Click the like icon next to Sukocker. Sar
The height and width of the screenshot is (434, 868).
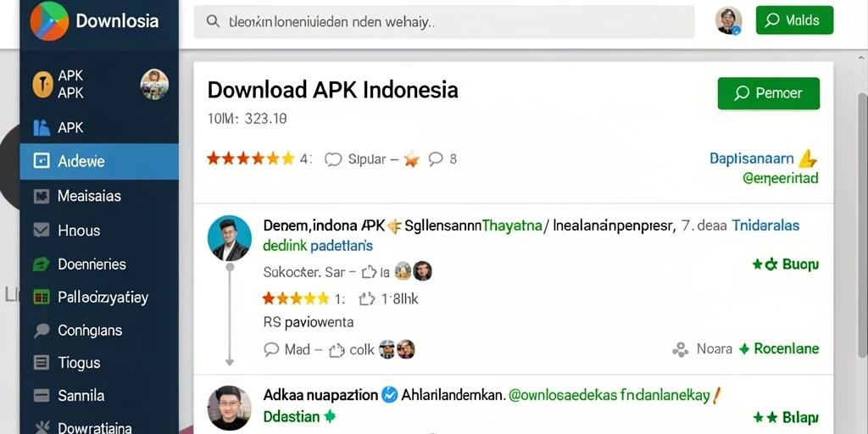tap(370, 271)
